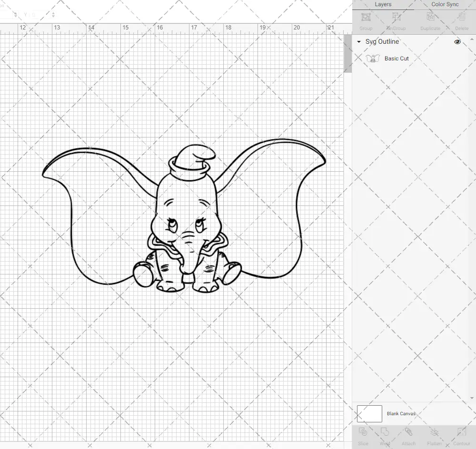Apply the Flatten tool
The height and width of the screenshot is (449, 476).
pyautogui.click(x=434, y=435)
